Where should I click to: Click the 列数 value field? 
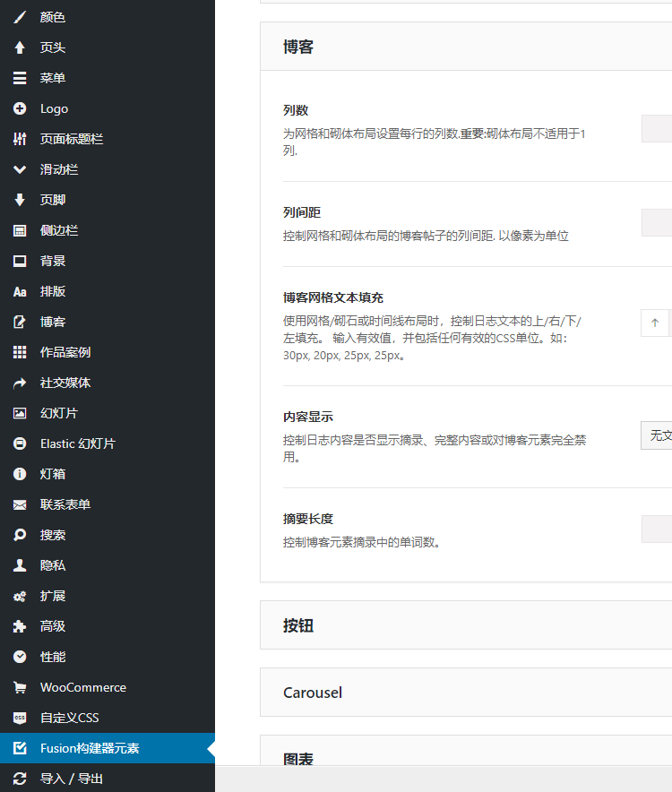pyautogui.click(x=657, y=129)
